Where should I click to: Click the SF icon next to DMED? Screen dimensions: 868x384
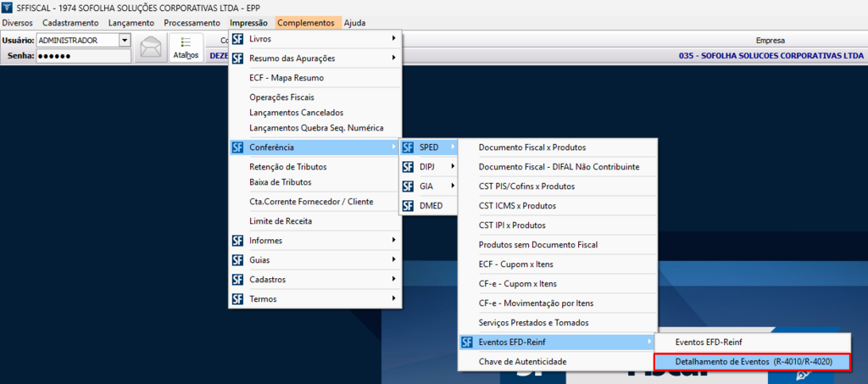(409, 206)
